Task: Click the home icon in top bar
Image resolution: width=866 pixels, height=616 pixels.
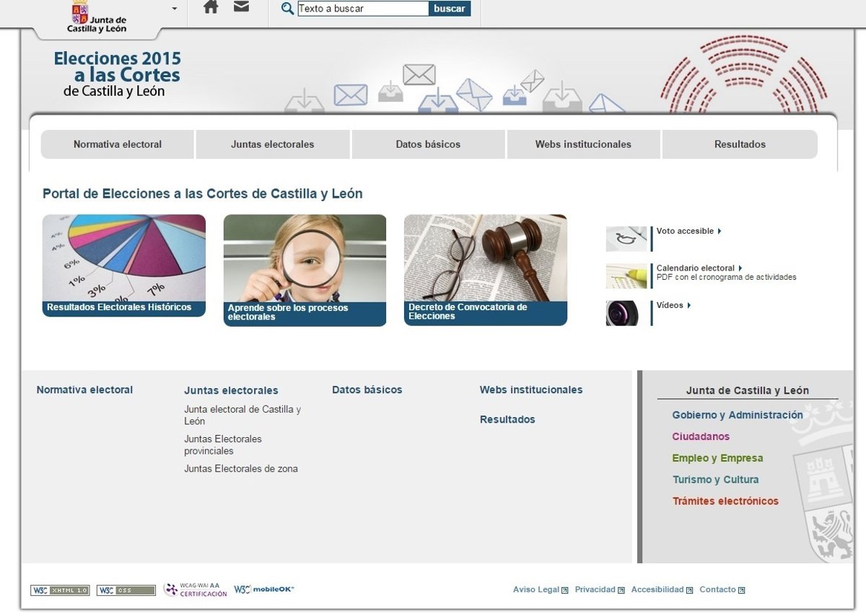Action: (211, 7)
